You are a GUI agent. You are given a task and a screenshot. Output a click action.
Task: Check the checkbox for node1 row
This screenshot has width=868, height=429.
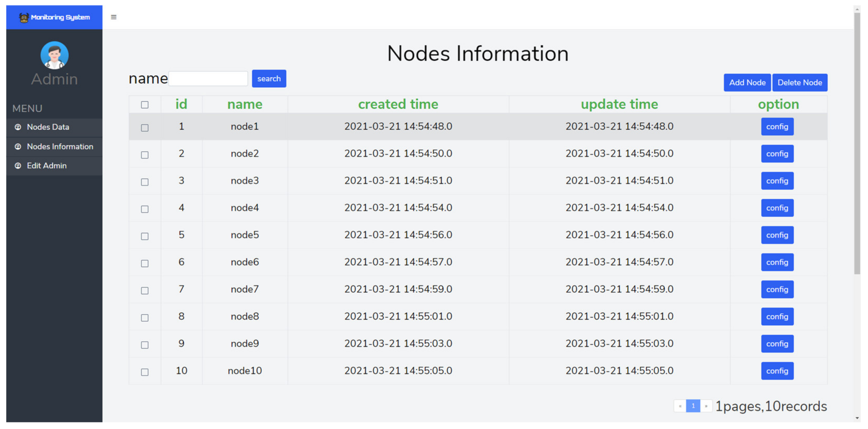(x=145, y=128)
